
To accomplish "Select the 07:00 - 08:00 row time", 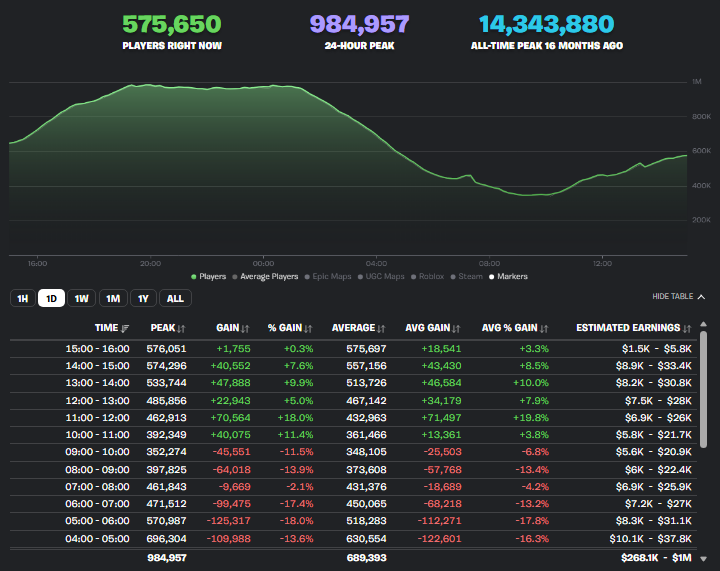I will pyautogui.click(x=97, y=487).
